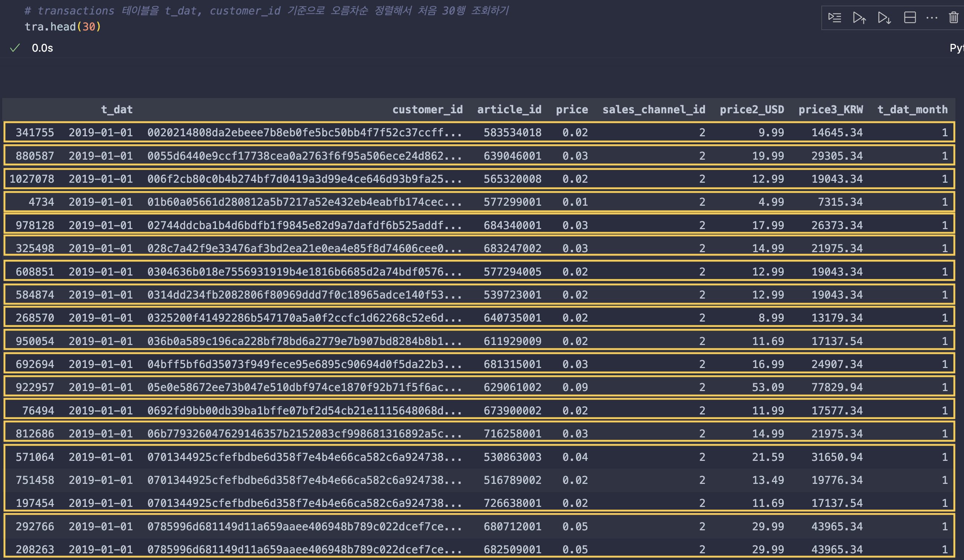This screenshot has height=560, width=964.
Task: Open the More Actions ellipsis menu
Action: (932, 17)
